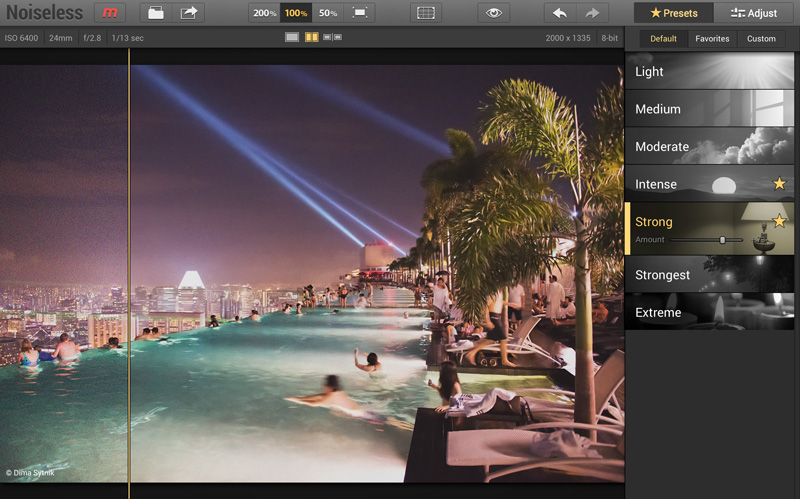Click the Strong preset Amount slider
This screenshot has height=499, width=800.
tap(707, 240)
